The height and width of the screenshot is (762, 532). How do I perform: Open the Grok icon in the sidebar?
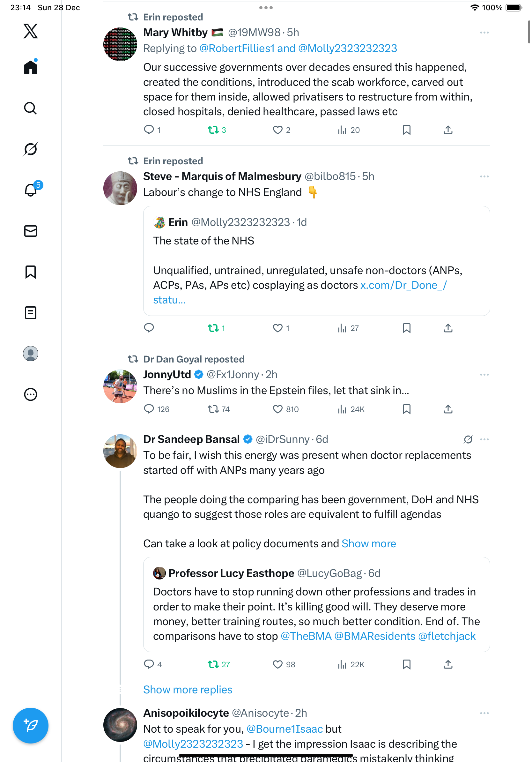coord(31,149)
